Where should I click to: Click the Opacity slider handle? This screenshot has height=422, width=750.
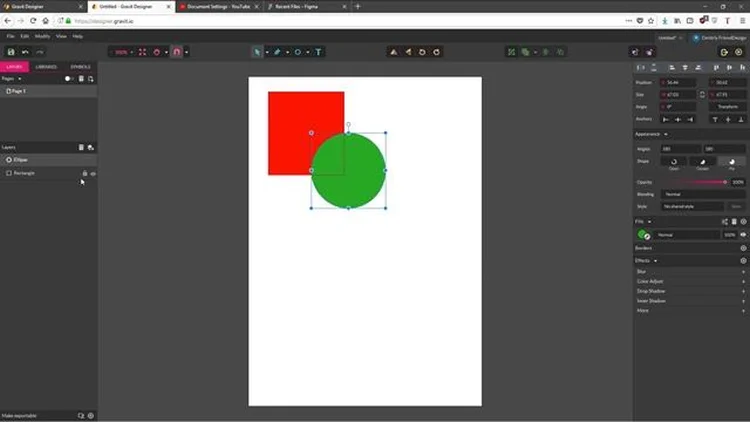[725, 182]
